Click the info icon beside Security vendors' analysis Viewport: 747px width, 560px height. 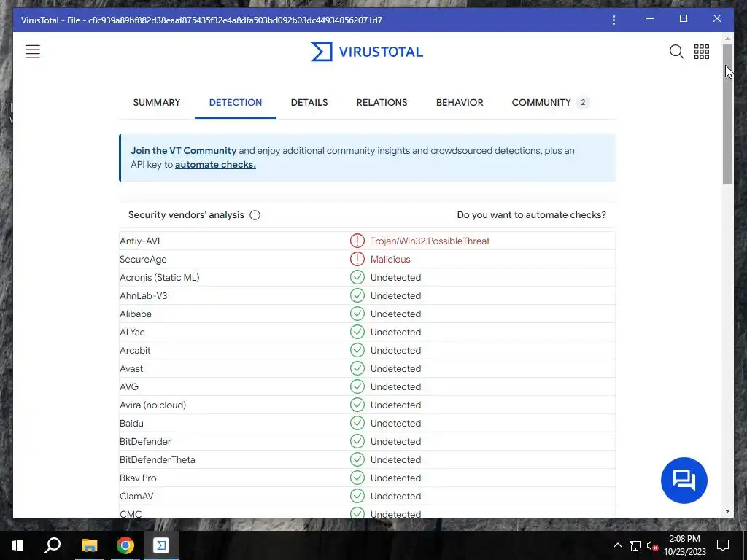pos(255,215)
